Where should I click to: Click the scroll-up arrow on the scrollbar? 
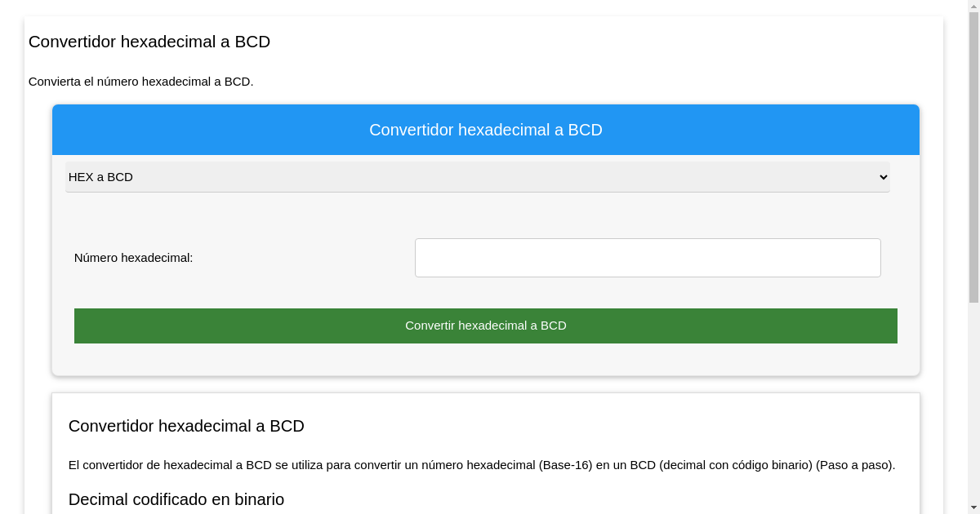pos(974,6)
